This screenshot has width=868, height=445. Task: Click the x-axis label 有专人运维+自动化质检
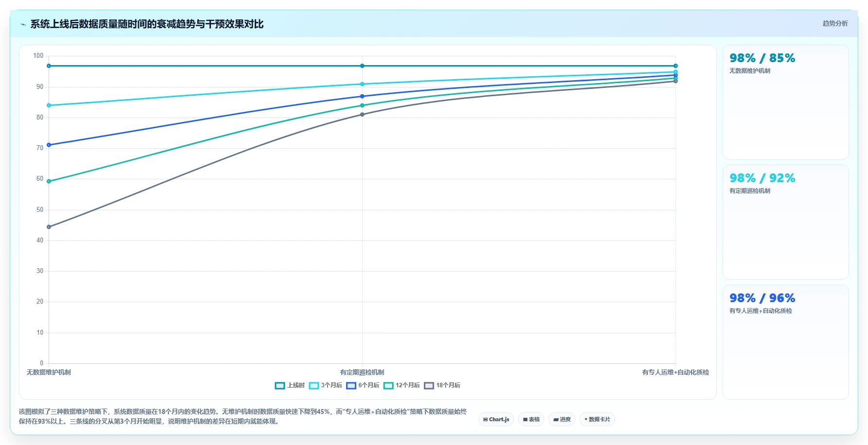point(676,372)
